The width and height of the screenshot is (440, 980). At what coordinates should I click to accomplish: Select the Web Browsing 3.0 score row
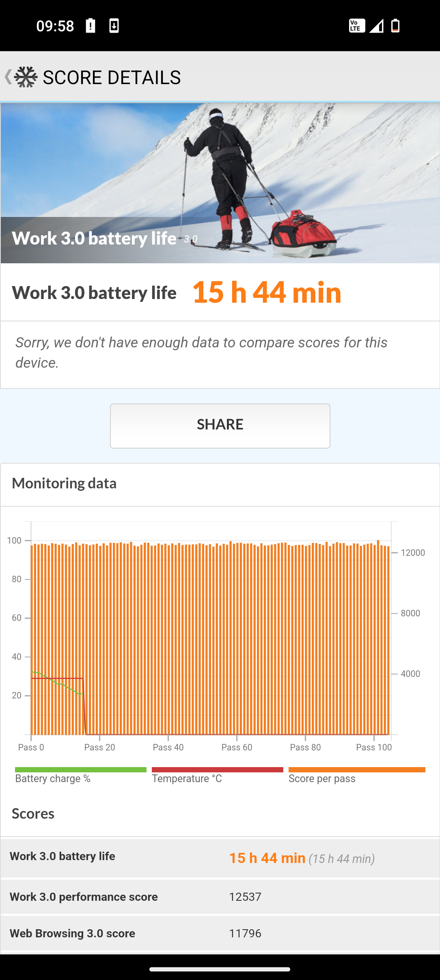click(x=220, y=933)
